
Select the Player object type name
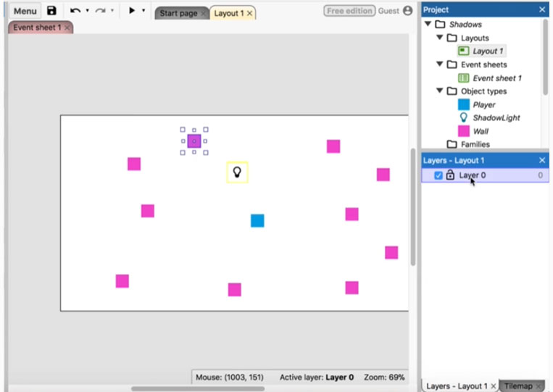pos(484,104)
